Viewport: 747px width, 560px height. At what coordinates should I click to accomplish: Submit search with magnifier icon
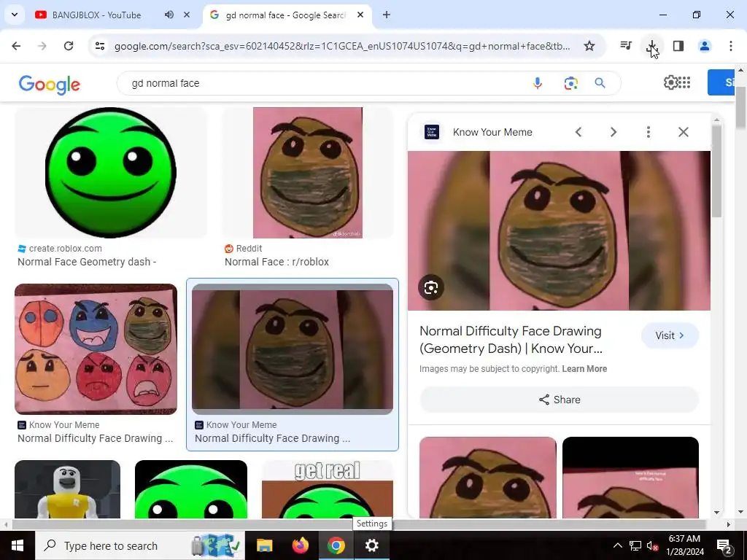point(600,83)
